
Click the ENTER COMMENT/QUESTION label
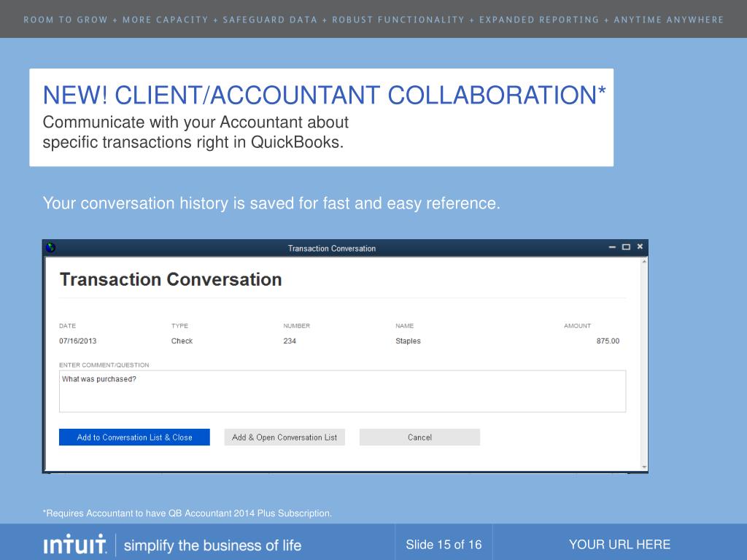pos(104,365)
